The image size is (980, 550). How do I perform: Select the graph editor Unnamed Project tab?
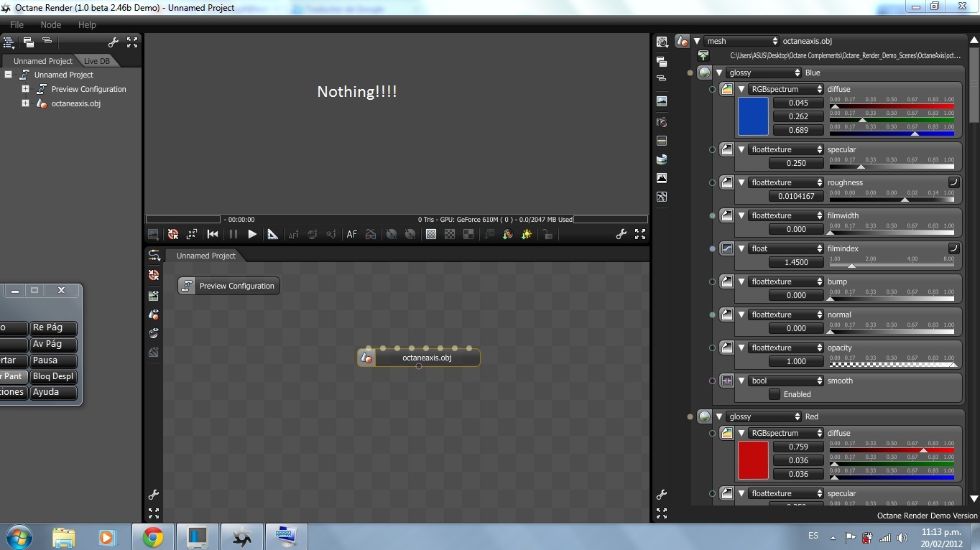coord(205,256)
